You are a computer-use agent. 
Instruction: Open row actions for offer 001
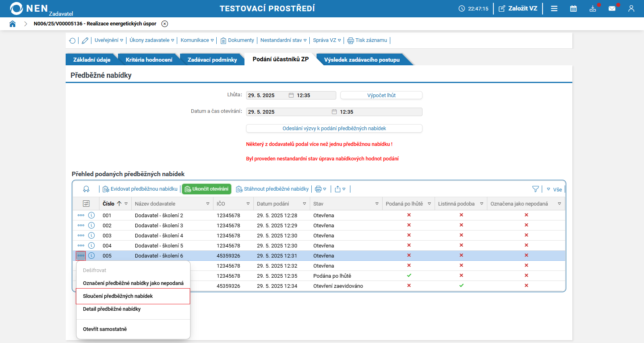coord(81,215)
